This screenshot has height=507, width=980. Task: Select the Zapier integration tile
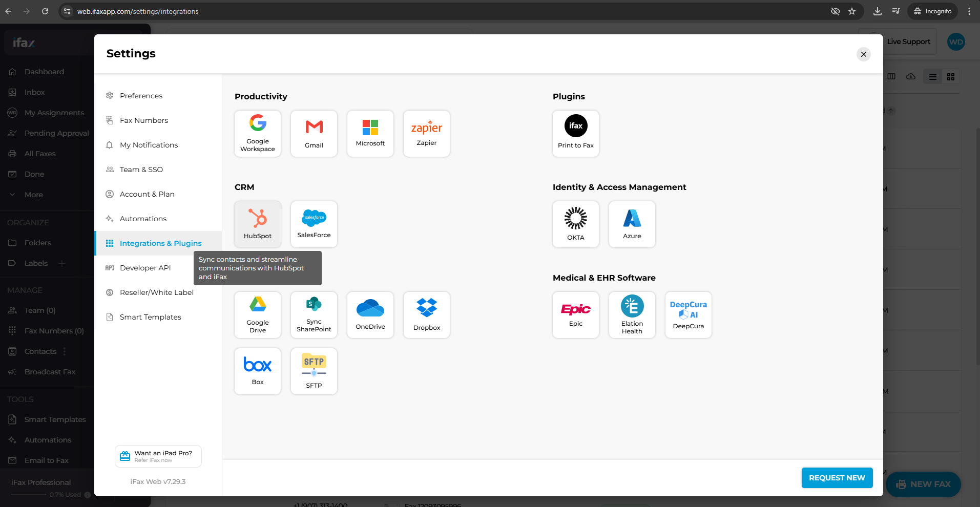[426, 133]
